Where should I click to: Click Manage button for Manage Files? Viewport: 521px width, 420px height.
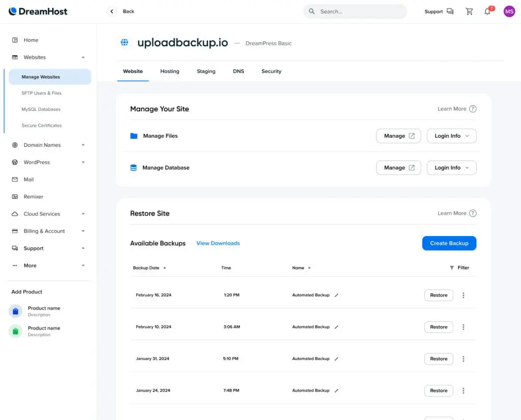(x=399, y=136)
